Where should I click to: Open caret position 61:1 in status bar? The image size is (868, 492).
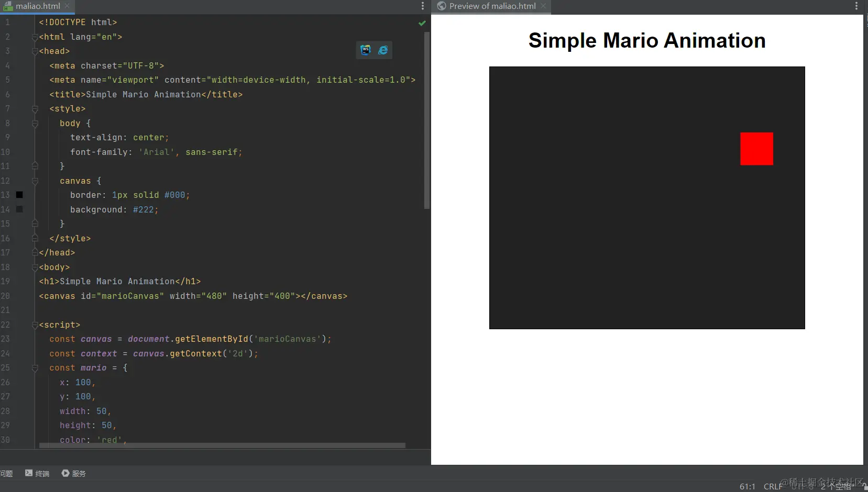(748, 486)
